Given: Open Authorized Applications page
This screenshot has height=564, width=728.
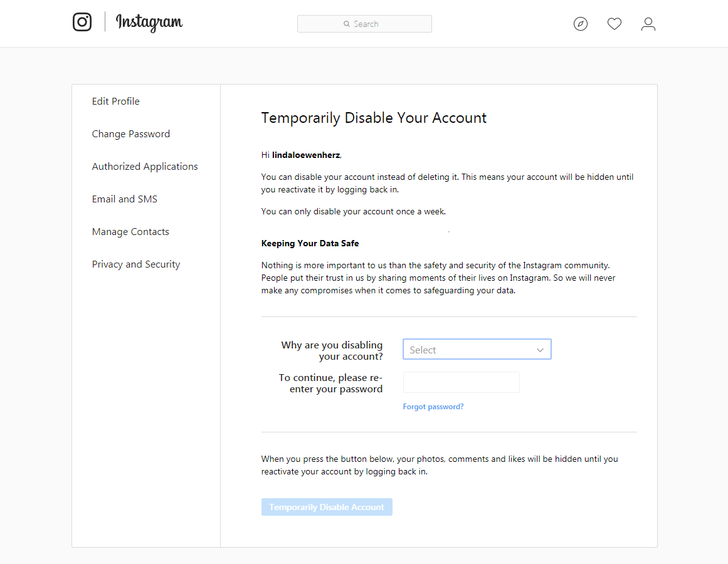Looking at the screenshot, I should (x=145, y=167).
